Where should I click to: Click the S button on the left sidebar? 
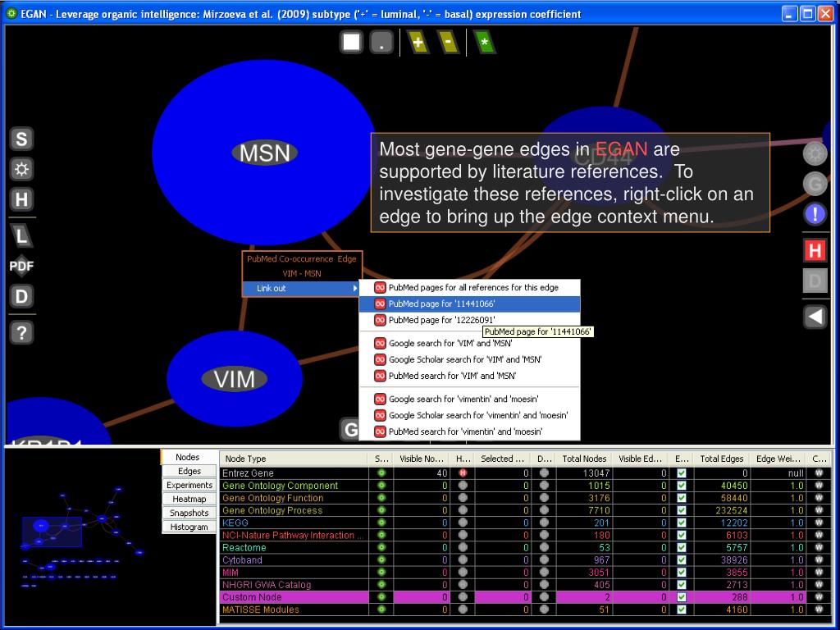21,139
